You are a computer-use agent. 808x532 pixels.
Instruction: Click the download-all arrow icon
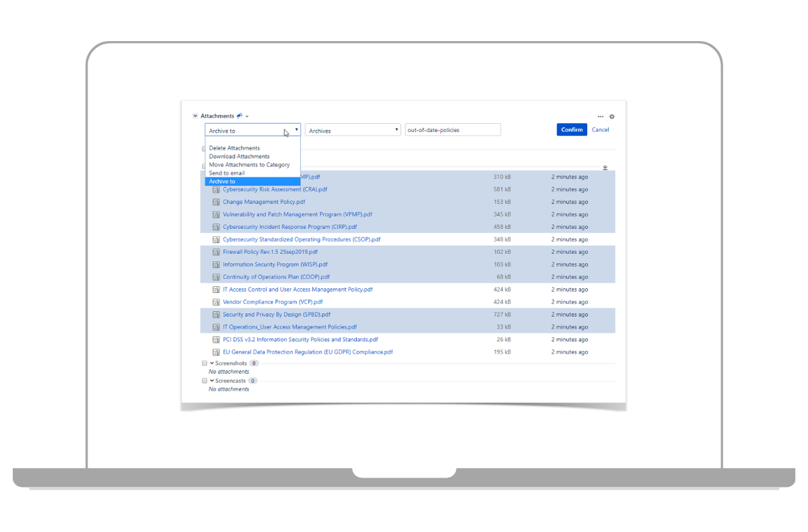[x=605, y=168]
